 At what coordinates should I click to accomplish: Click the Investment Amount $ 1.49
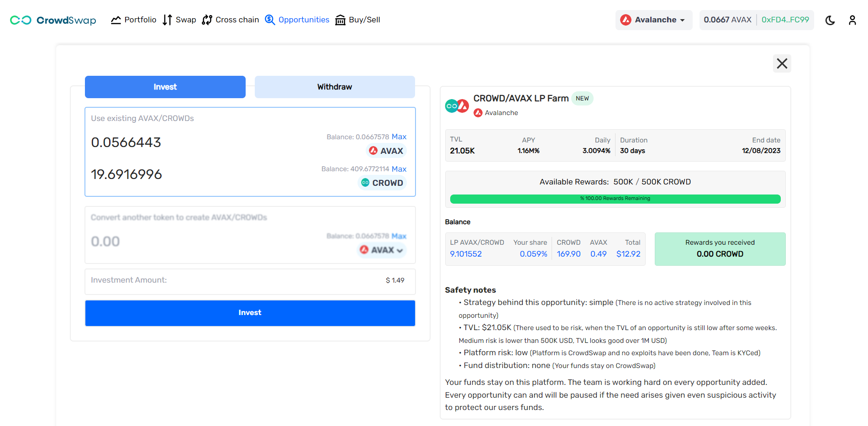tap(395, 280)
